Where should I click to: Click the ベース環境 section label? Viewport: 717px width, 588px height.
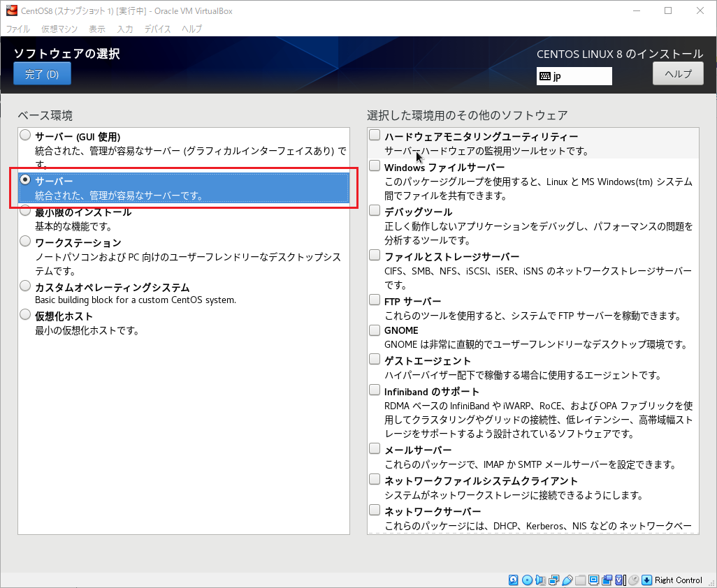[x=45, y=116]
